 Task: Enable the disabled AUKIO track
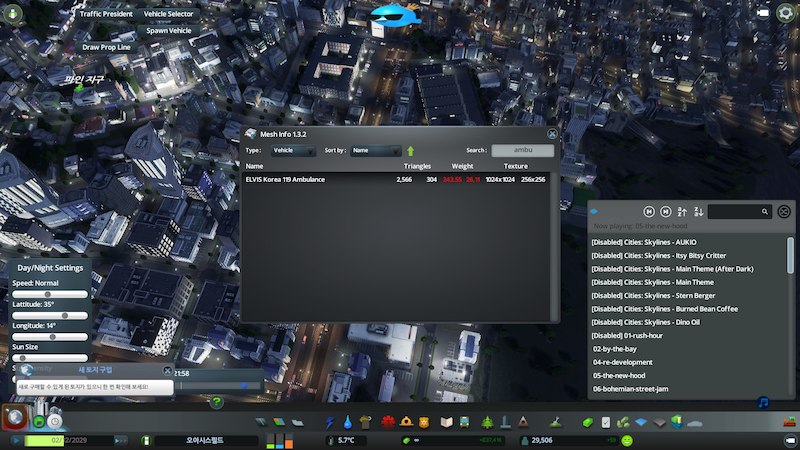coord(644,242)
